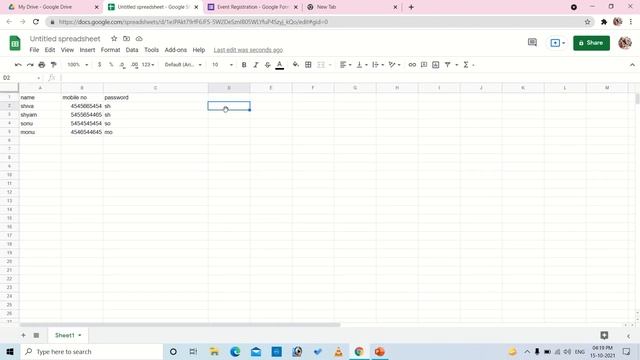This screenshot has width=640, height=360.
Task: Insert link with chain icon
Action: pos(412,65)
